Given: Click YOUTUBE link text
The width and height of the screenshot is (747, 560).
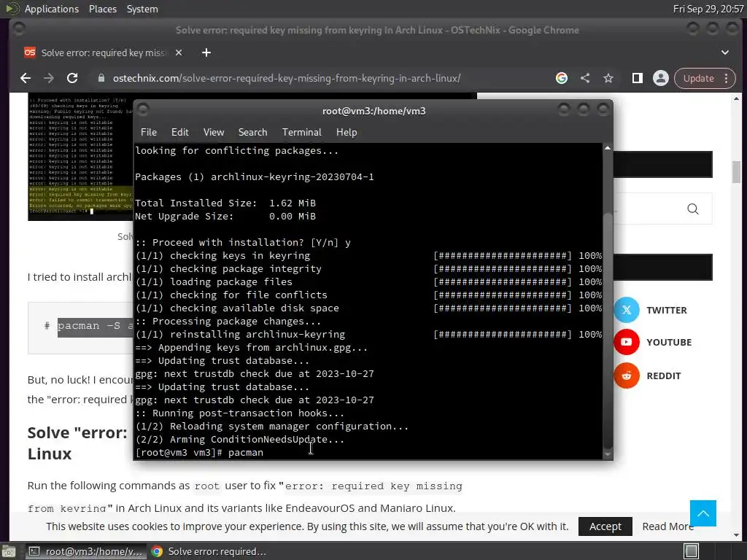Looking at the screenshot, I should [669, 343].
